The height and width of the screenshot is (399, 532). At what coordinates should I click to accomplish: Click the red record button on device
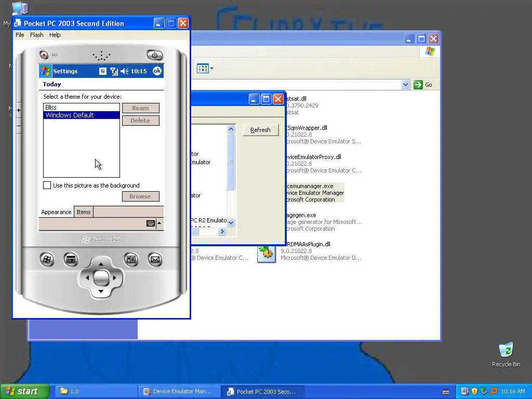(44, 55)
